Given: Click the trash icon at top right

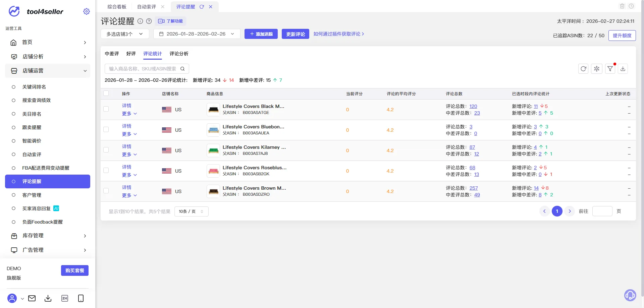Looking at the screenshot, I should (622, 6).
